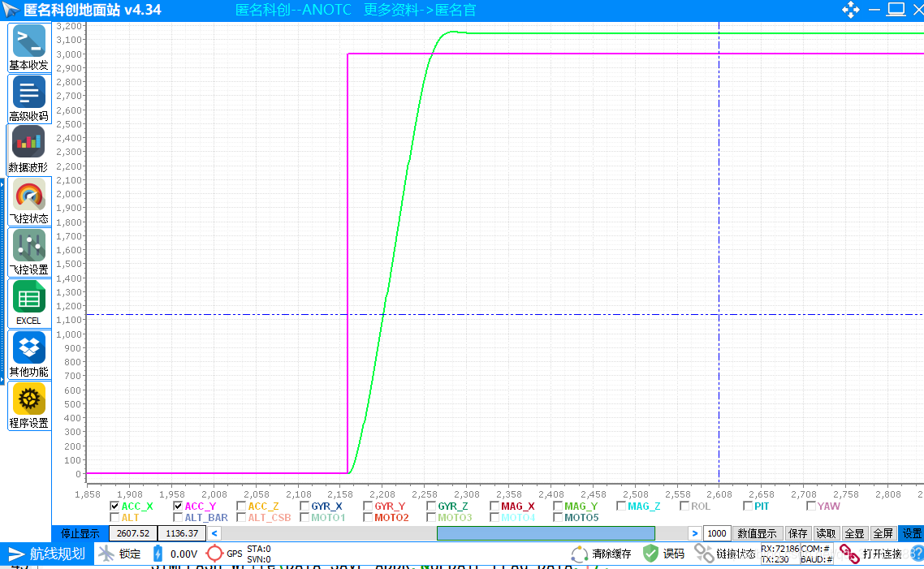Open 程序设置 gear settings

tap(29, 406)
